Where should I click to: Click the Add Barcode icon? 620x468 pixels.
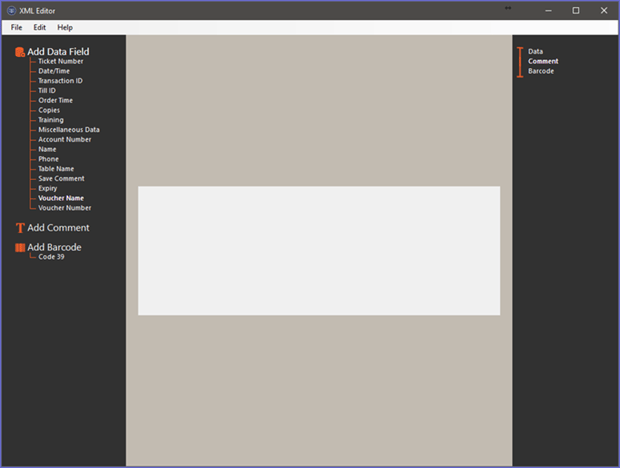click(20, 247)
